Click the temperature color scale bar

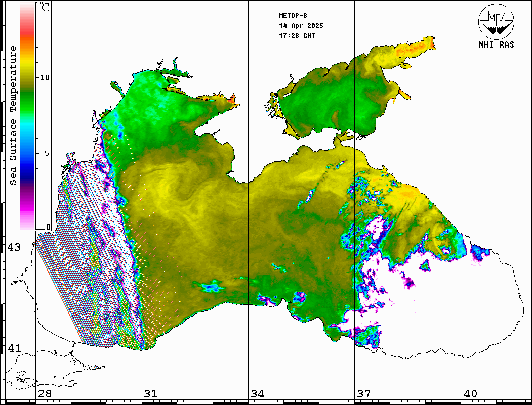pos(27,116)
